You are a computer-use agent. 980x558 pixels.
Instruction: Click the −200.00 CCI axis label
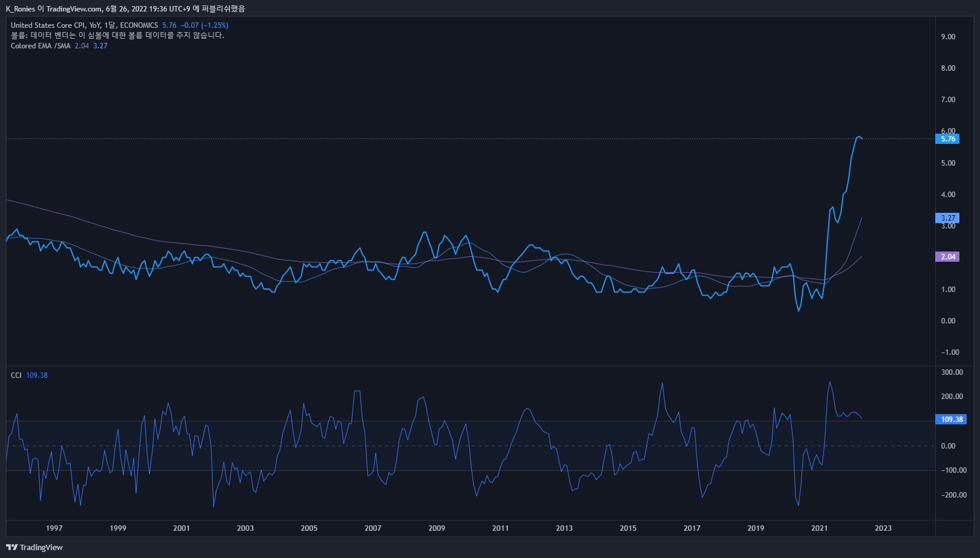[x=953, y=495]
